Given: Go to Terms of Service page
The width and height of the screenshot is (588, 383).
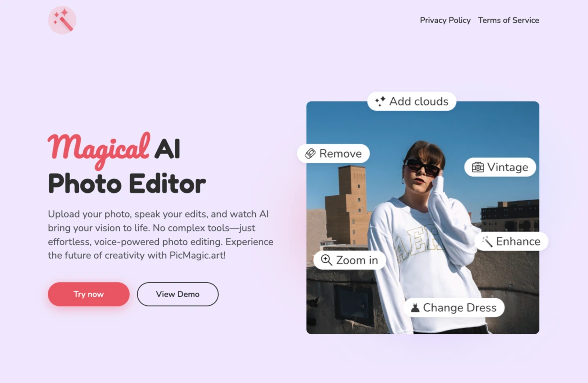Looking at the screenshot, I should tap(508, 20).
